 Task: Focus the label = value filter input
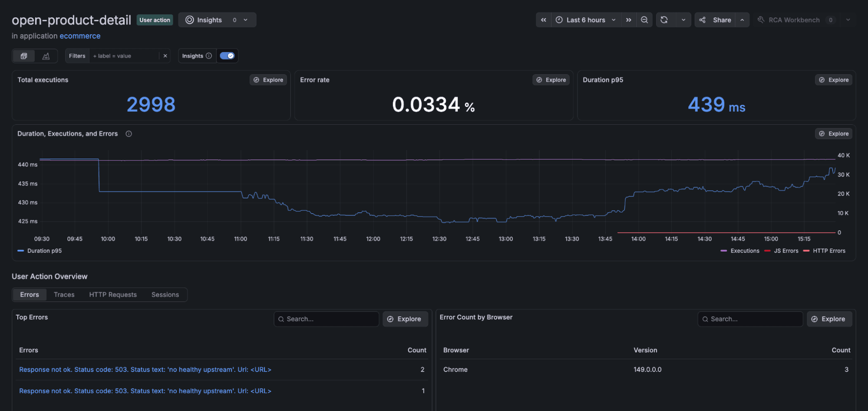click(x=124, y=56)
